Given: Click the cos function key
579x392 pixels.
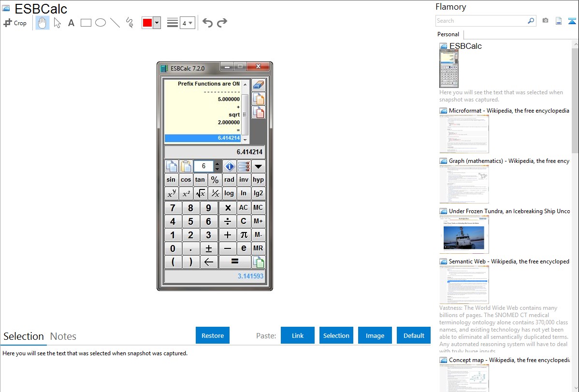Looking at the screenshot, I should (x=186, y=180).
